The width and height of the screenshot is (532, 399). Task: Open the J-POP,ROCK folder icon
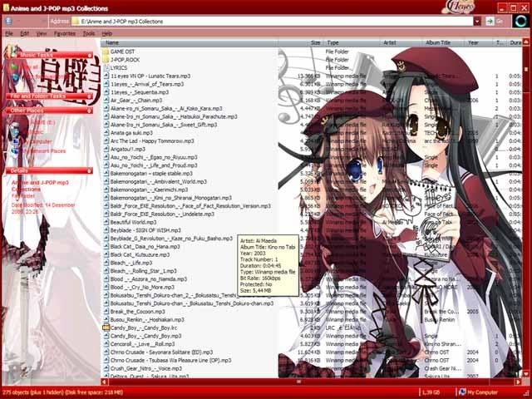pyautogui.click(x=106, y=60)
